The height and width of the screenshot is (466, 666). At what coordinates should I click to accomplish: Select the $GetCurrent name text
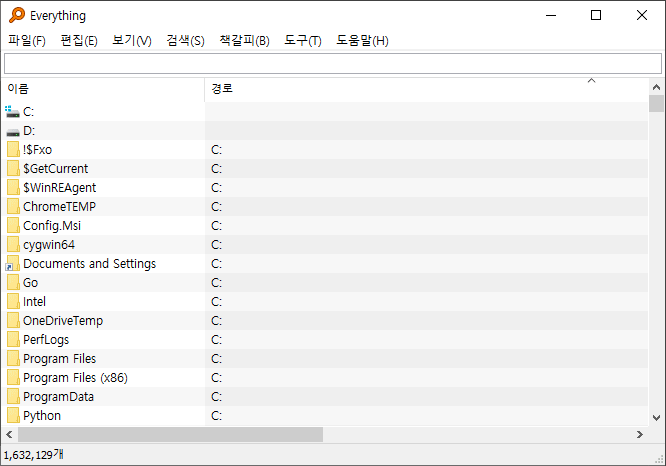[56, 169]
